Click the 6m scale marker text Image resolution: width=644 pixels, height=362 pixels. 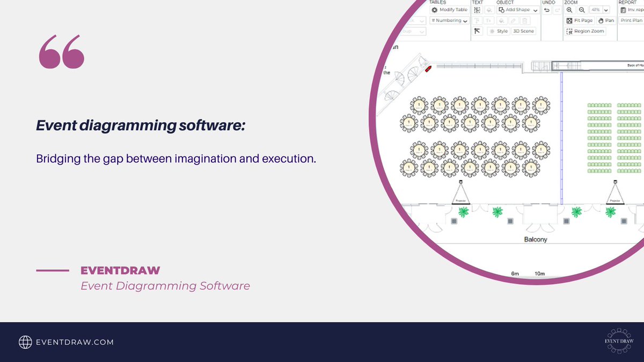click(x=515, y=274)
